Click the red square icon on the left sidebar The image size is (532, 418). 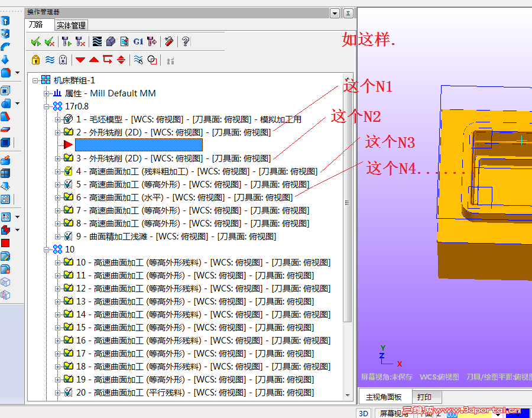coord(5,243)
